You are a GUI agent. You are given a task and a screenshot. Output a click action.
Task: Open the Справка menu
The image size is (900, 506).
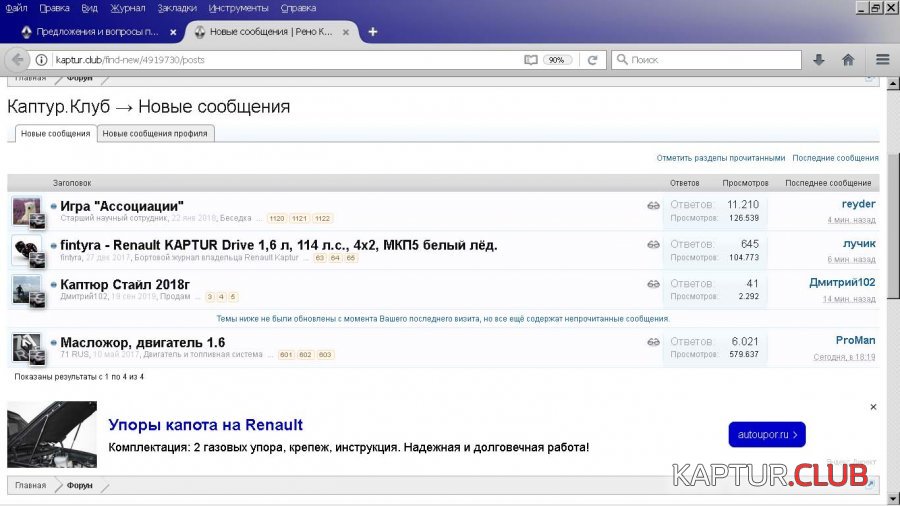point(298,8)
